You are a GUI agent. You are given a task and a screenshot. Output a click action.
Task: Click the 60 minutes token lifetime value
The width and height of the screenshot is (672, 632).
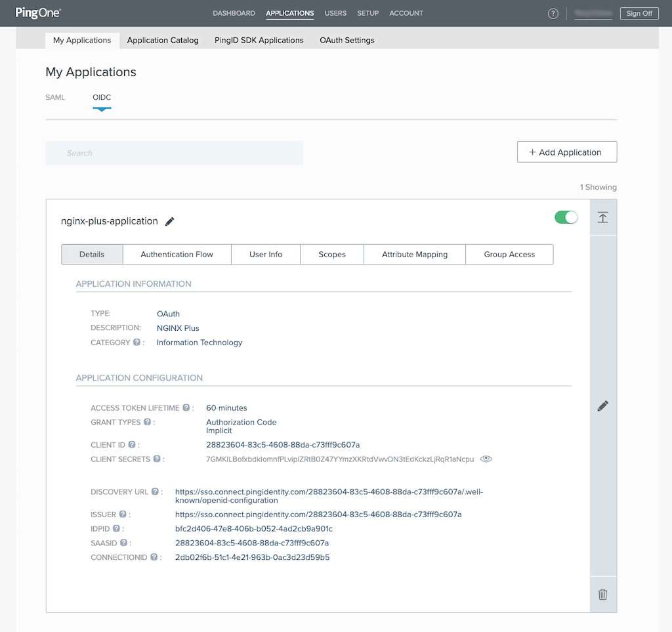pos(226,408)
